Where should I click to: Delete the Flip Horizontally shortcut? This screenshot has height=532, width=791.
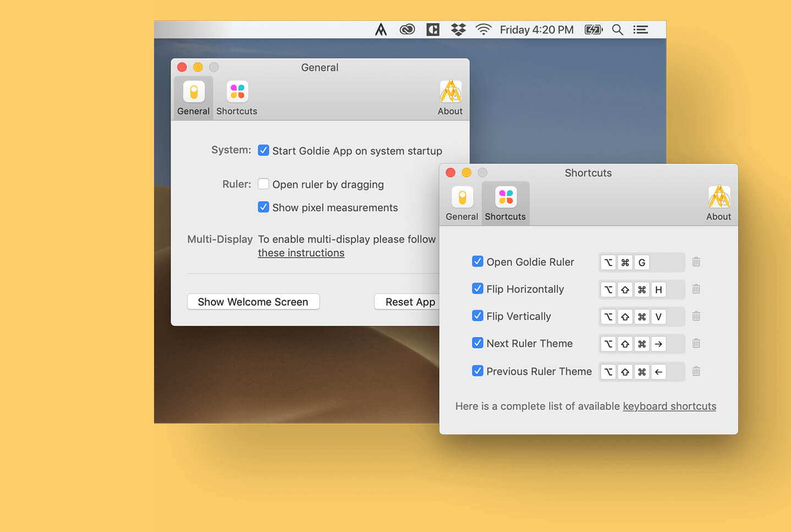[696, 289]
